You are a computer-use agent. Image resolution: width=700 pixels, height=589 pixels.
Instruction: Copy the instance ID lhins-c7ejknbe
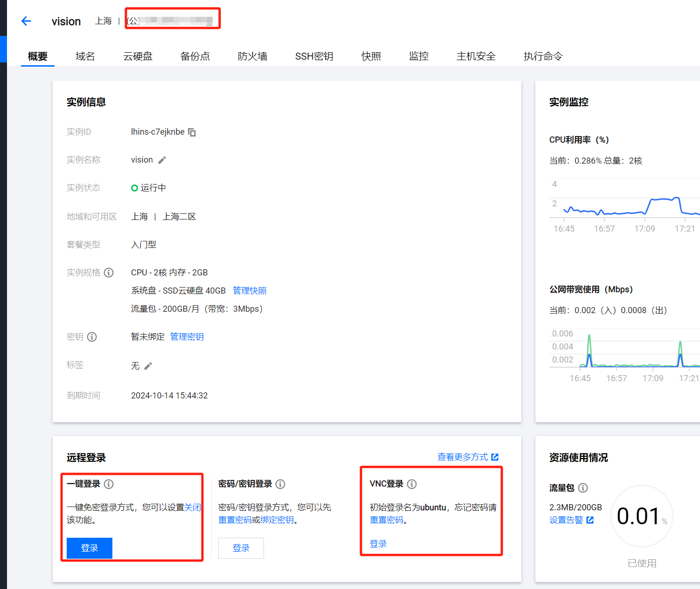(x=192, y=132)
